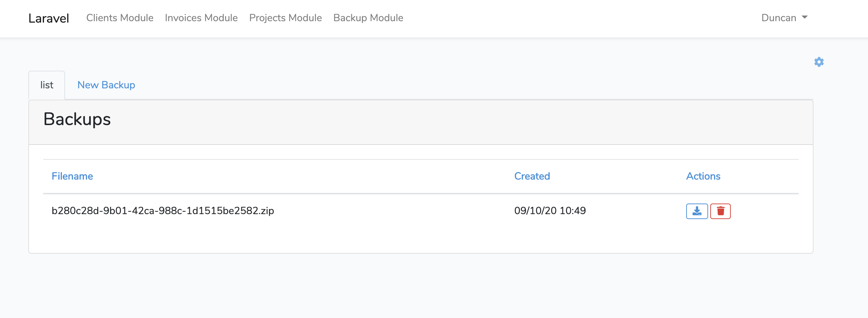This screenshot has height=318, width=868.
Task: Switch to the list tab
Action: coord(47,85)
